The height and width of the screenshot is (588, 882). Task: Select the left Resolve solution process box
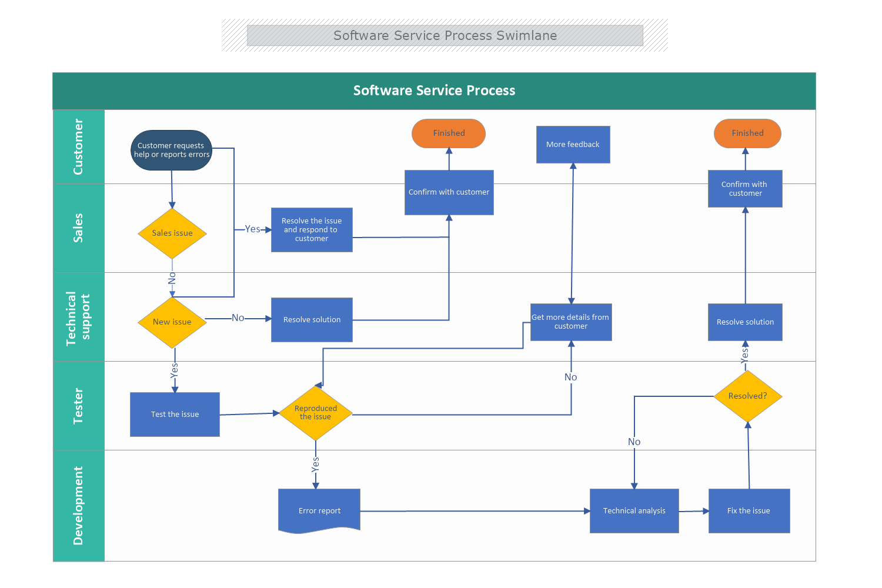[x=312, y=319]
